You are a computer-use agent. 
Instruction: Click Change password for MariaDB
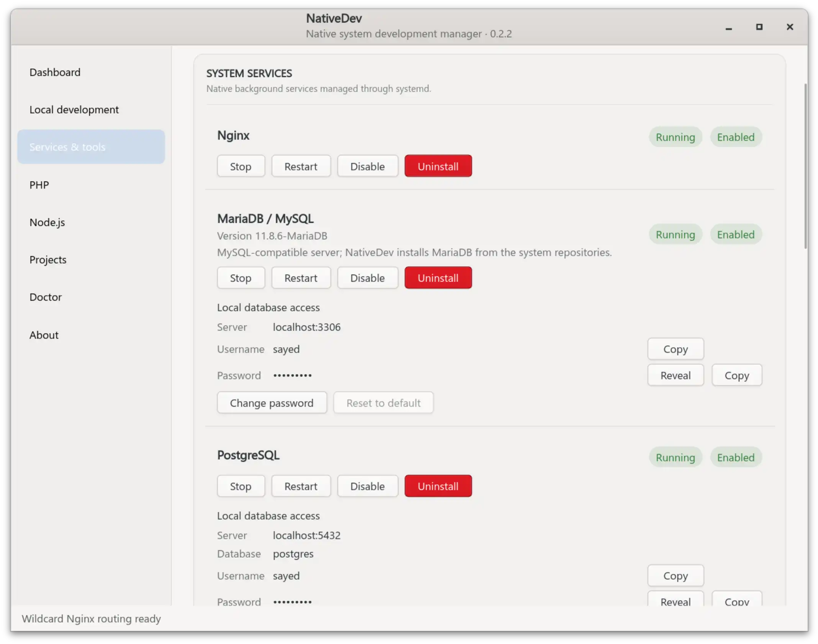[272, 403]
